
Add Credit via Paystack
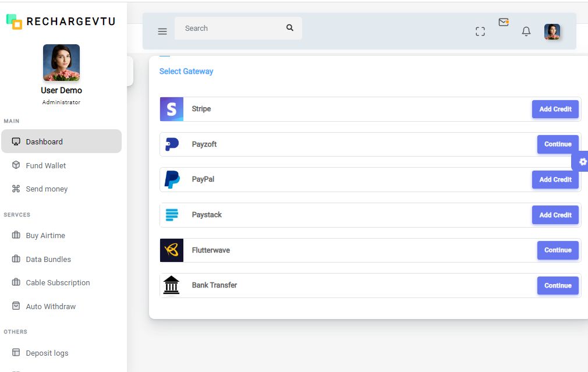[555, 215]
